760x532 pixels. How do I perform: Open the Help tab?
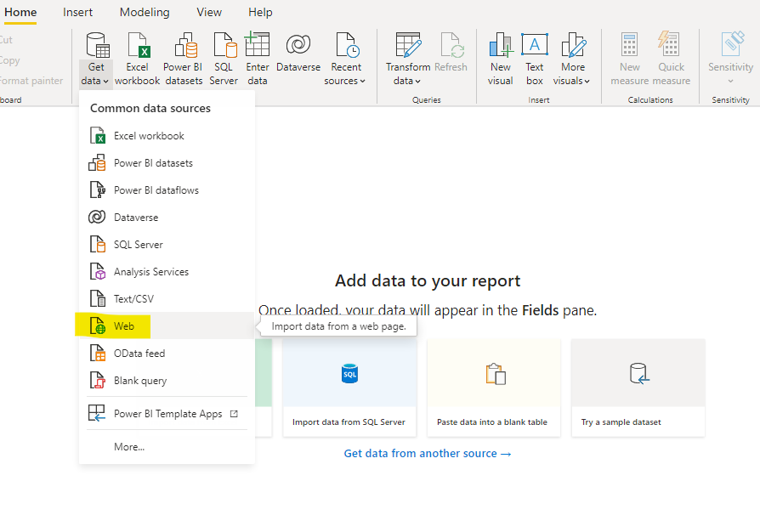coord(260,13)
